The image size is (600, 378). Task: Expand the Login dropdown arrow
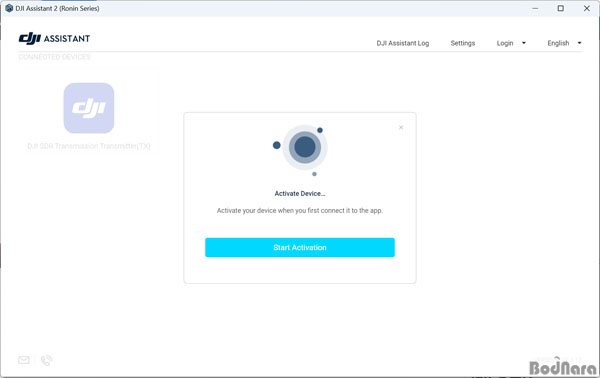click(524, 43)
